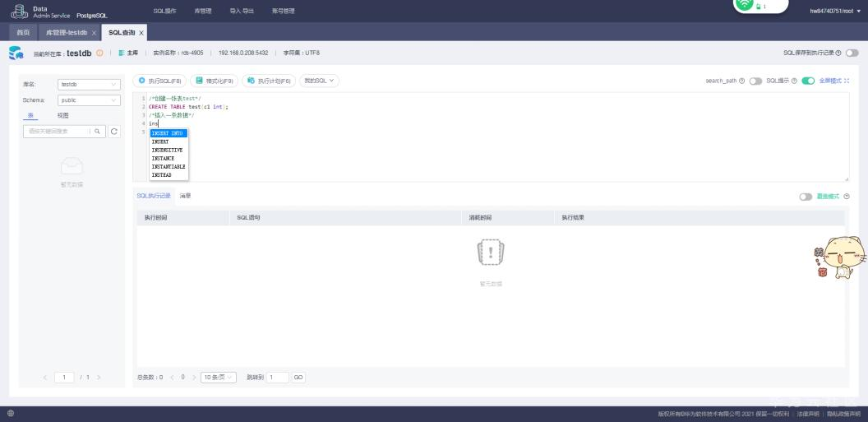Click help icon next to SQL保存到执行记录
This screenshot has width=868, height=422.
point(838,53)
